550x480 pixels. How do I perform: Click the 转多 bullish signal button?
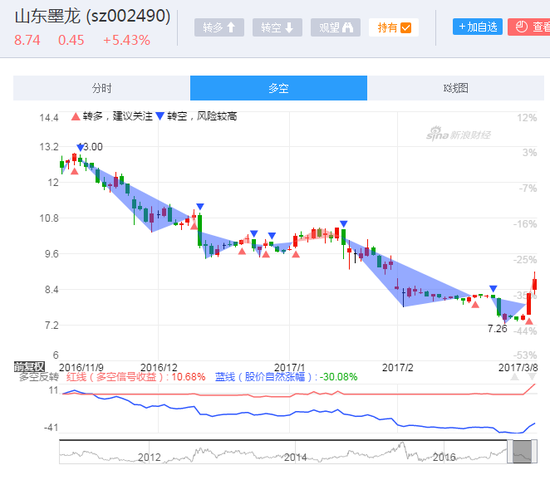[x=219, y=27]
